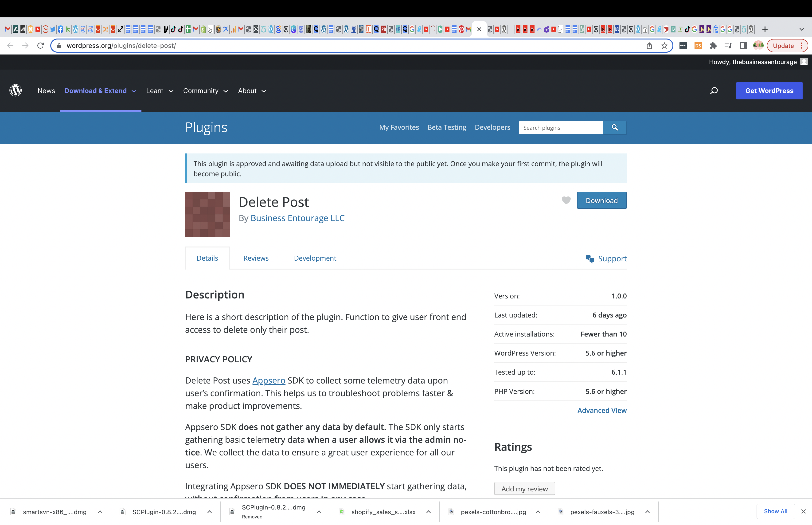Open the Community menu
This screenshot has width=812, height=525.
click(206, 91)
